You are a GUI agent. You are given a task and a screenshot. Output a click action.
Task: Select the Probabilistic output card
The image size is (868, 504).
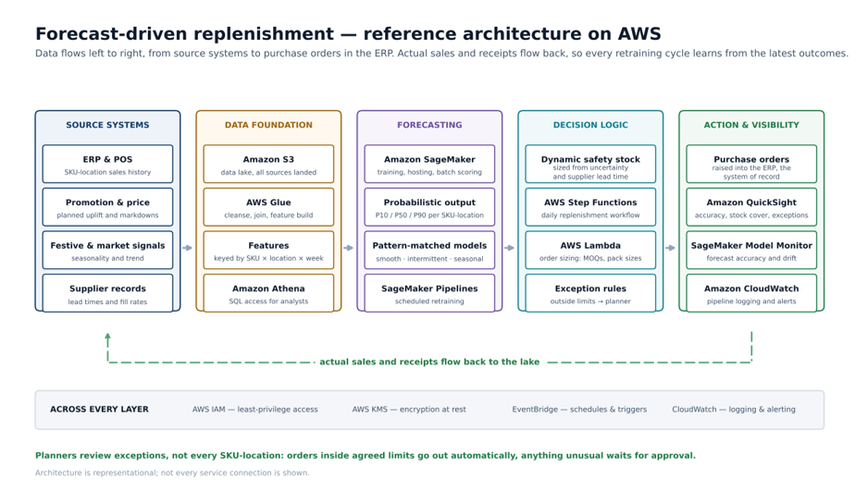pos(429,207)
